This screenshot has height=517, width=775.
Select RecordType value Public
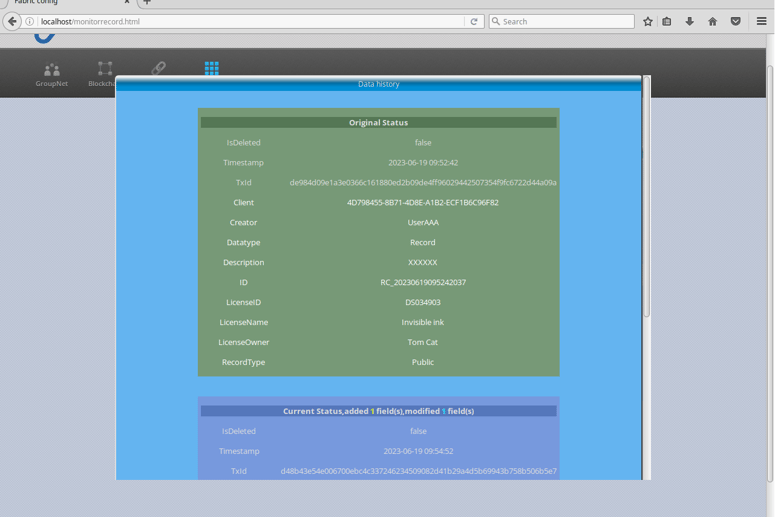pyautogui.click(x=423, y=362)
